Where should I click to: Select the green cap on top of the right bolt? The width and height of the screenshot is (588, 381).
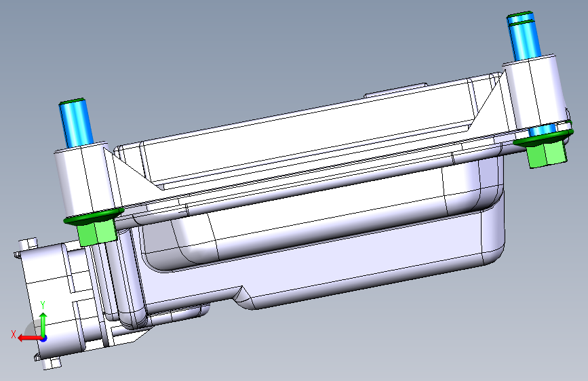(520, 15)
